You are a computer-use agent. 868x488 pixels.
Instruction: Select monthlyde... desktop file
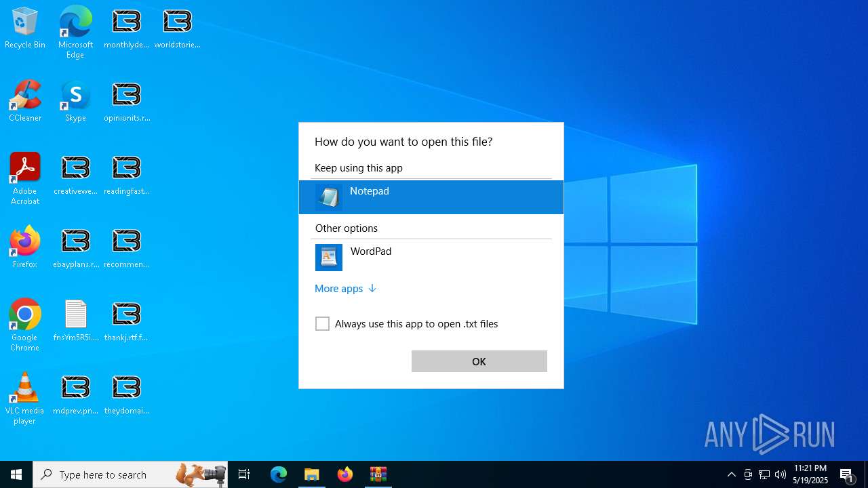126,28
